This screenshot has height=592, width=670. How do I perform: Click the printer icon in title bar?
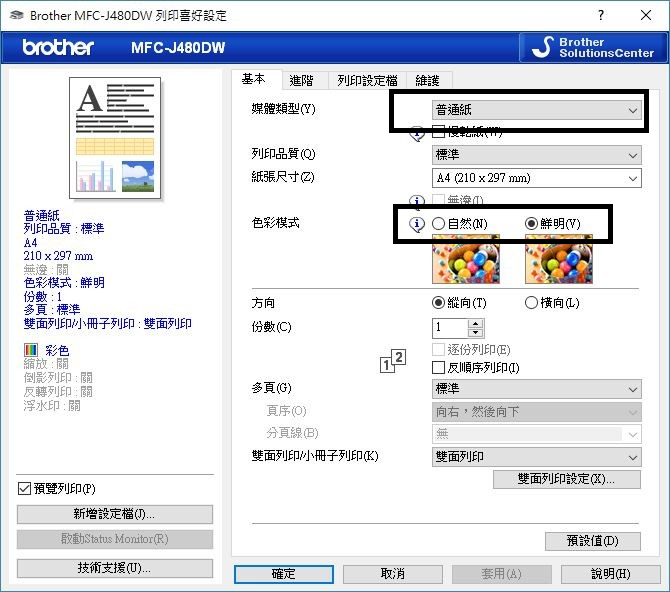(x=16, y=15)
